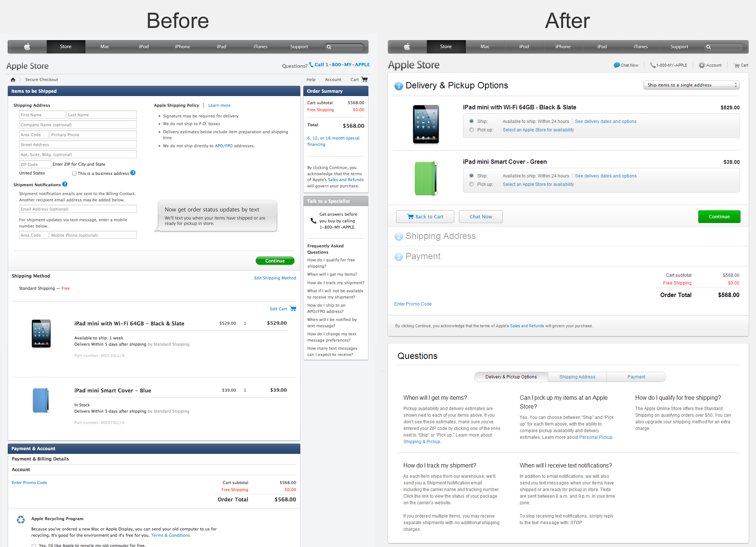Open the Learn more shipping policy link
The image size is (756, 547).
(x=219, y=105)
